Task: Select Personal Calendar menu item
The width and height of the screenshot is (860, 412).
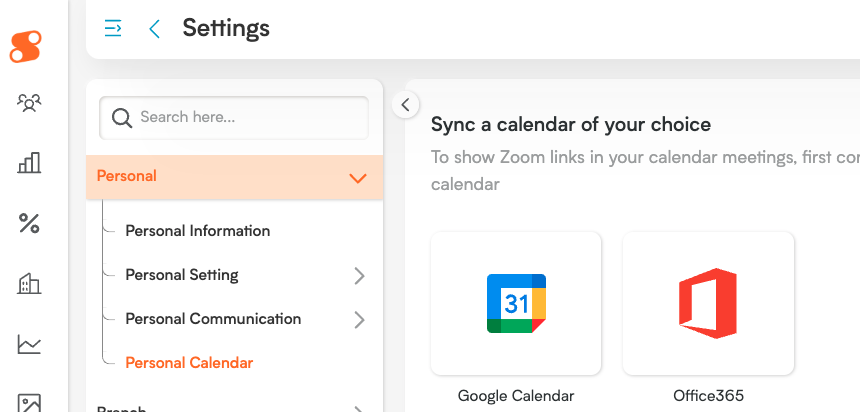Action: (189, 363)
